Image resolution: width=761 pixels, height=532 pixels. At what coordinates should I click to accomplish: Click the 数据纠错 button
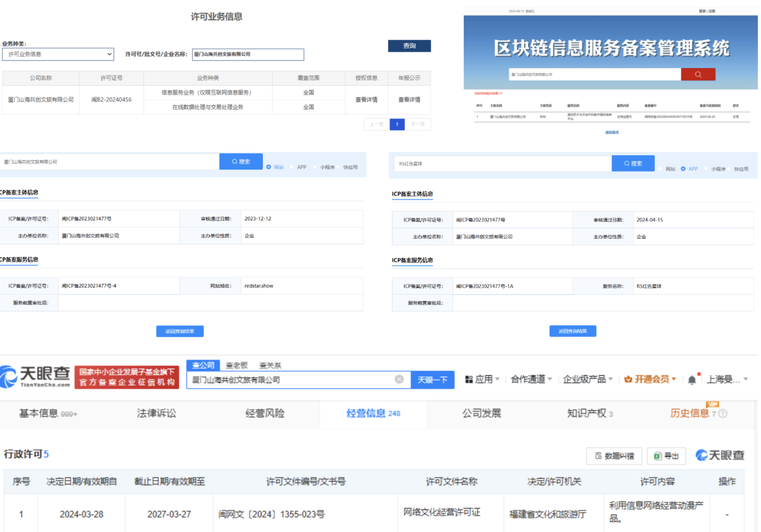click(x=614, y=456)
